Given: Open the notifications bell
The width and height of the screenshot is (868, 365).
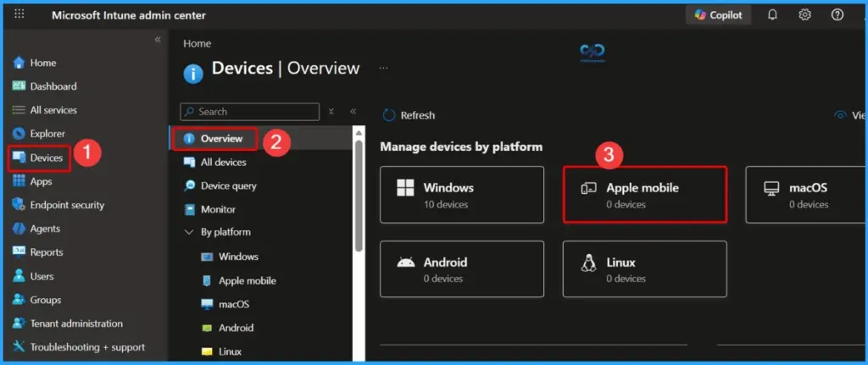Looking at the screenshot, I should coord(772,15).
